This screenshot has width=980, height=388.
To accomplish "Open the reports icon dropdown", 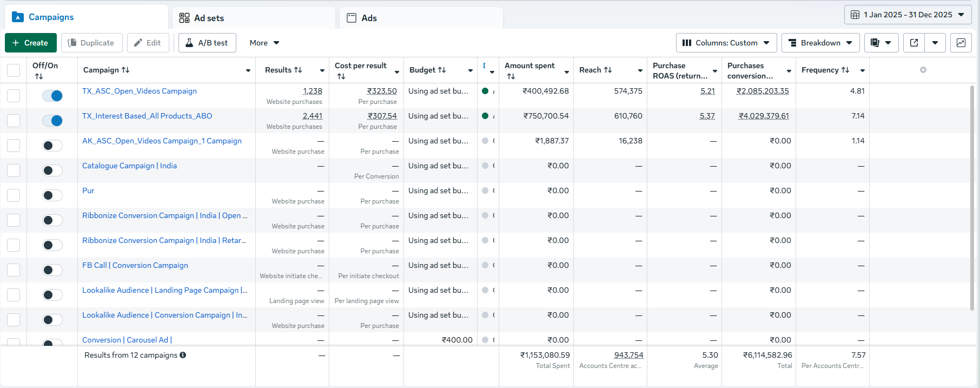I will [x=881, y=43].
